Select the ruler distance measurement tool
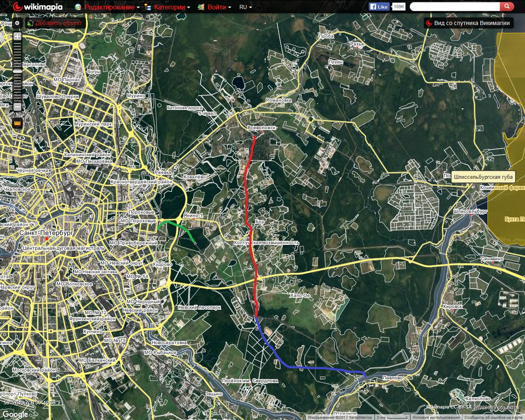The width and height of the screenshot is (525, 420). click(x=17, y=123)
